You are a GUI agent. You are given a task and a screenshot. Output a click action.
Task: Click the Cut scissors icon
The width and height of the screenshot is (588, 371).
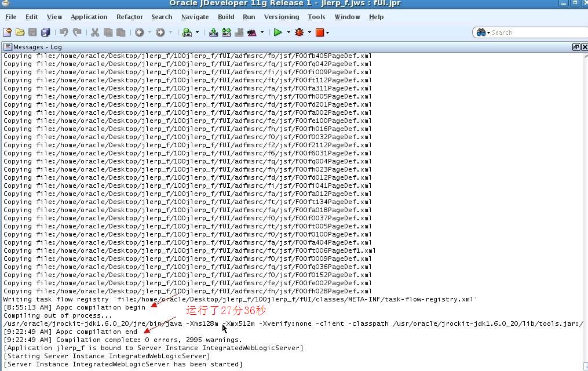(95, 32)
